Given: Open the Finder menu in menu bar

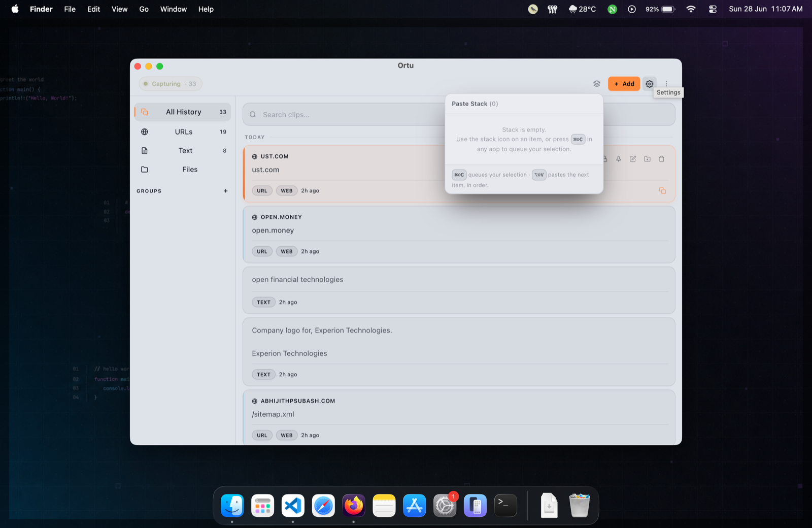Looking at the screenshot, I should pyautogui.click(x=41, y=9).
